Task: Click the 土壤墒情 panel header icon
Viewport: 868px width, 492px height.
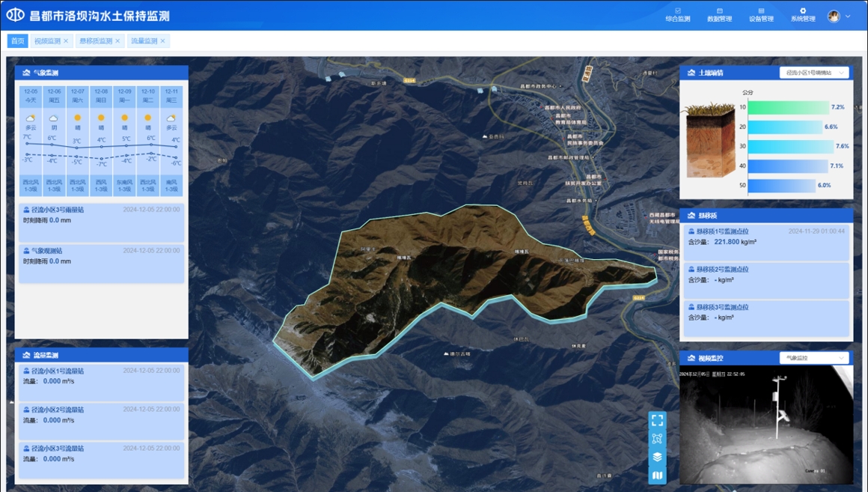Action: point(691,73)
